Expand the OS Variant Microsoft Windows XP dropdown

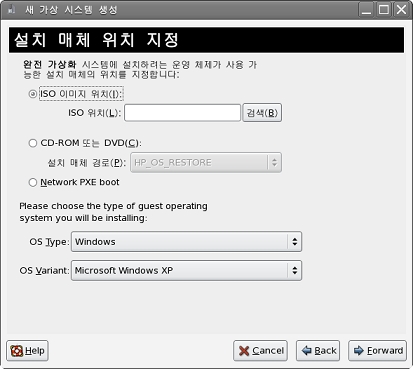(186, 270)
